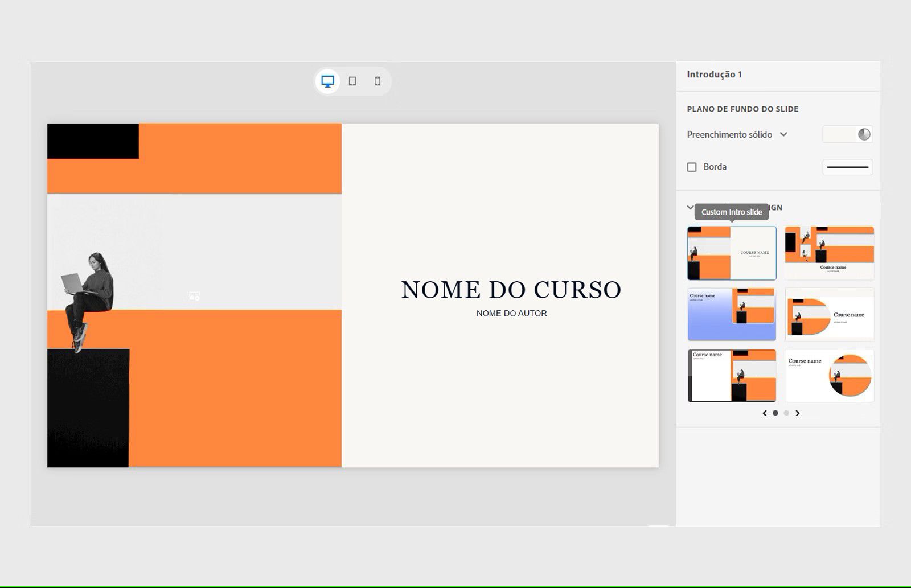Collapse the slide design section chevron
The height and width of the screenshot is (588, 911).
[x=690, y=208]
